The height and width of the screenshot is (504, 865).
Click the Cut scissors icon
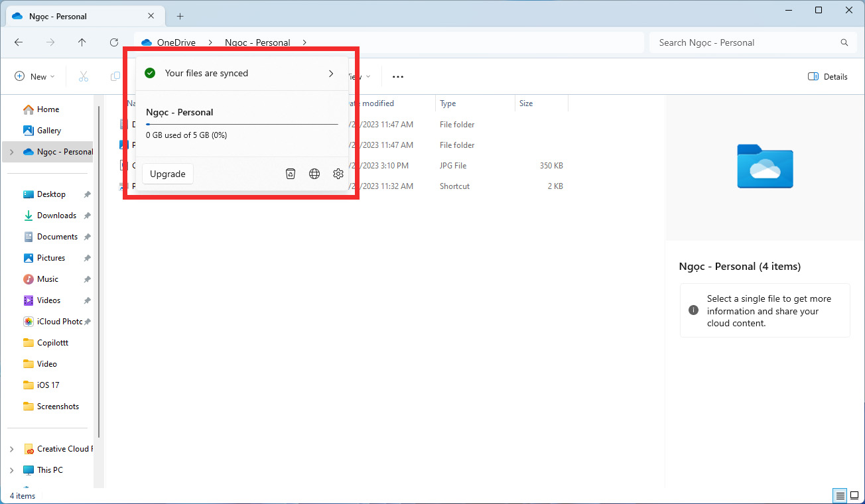[84, 76]
